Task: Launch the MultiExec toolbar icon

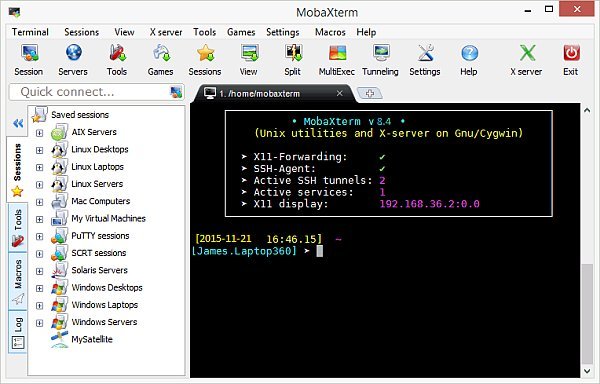Action: click(338, 53)
